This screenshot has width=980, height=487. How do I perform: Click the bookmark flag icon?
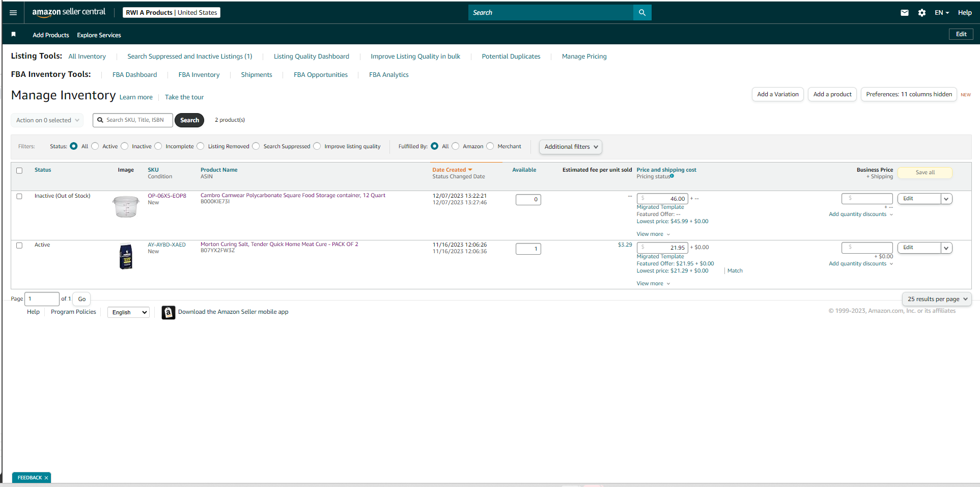[14, 34]
